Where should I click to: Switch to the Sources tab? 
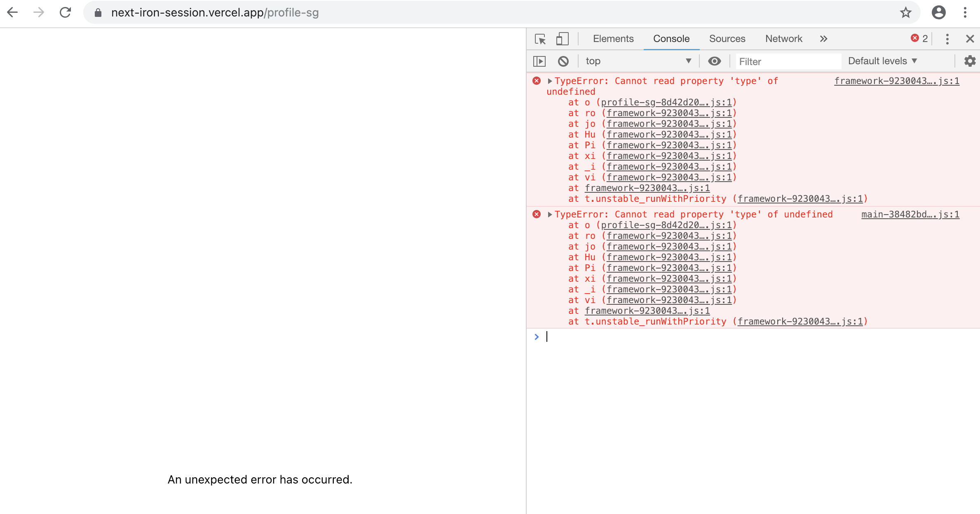pos(727,39)
